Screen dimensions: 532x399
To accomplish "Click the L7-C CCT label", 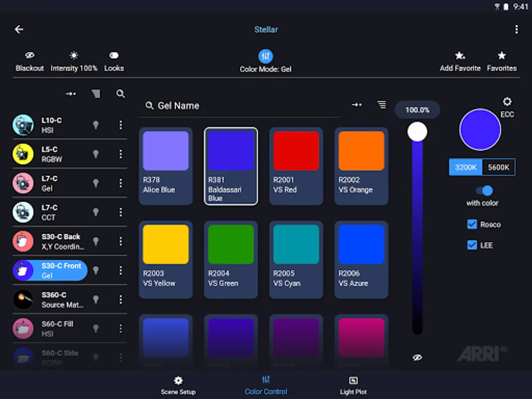I will pyautogui.click(x=49, y=212).
